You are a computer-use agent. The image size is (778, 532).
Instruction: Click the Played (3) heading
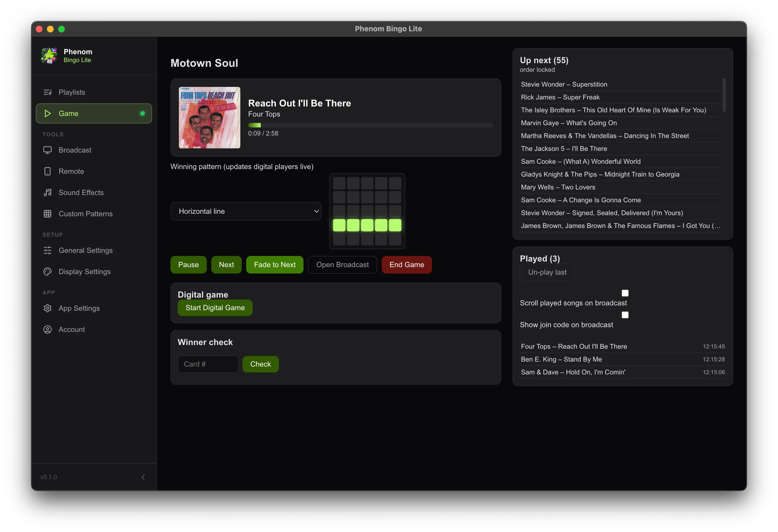coord(540,259)
